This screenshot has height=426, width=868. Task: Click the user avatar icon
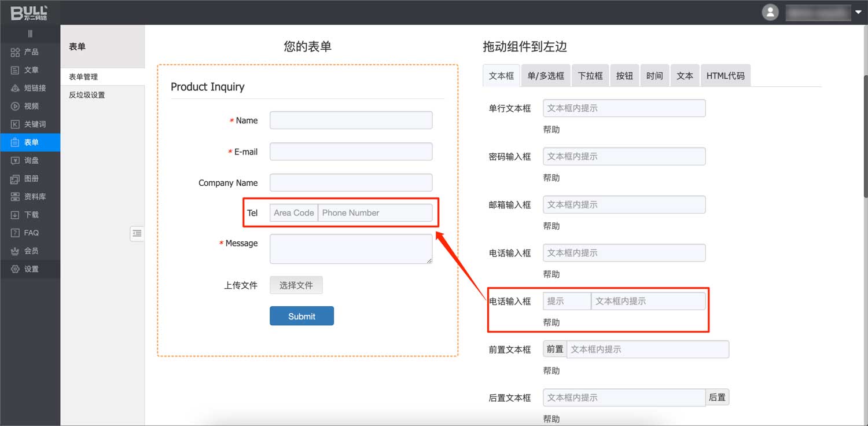point(770,12)
